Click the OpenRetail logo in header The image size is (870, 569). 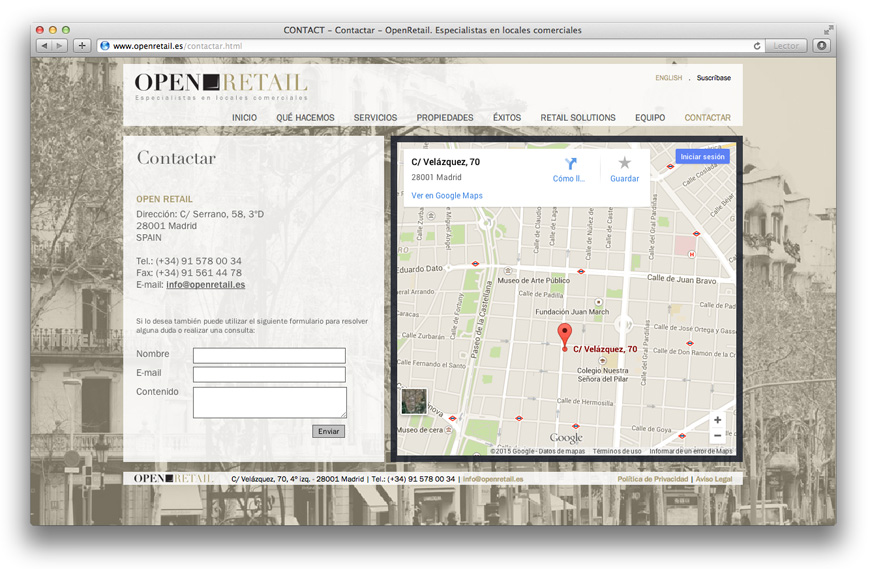pyautogui.click(x=221, y=87)
